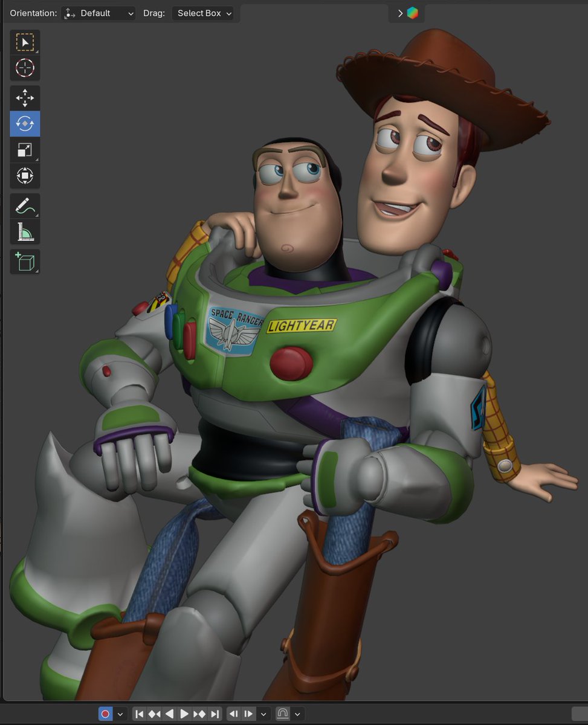
Task: Open the dropdown after the frame-step buttons
Action: click(263, 714)
